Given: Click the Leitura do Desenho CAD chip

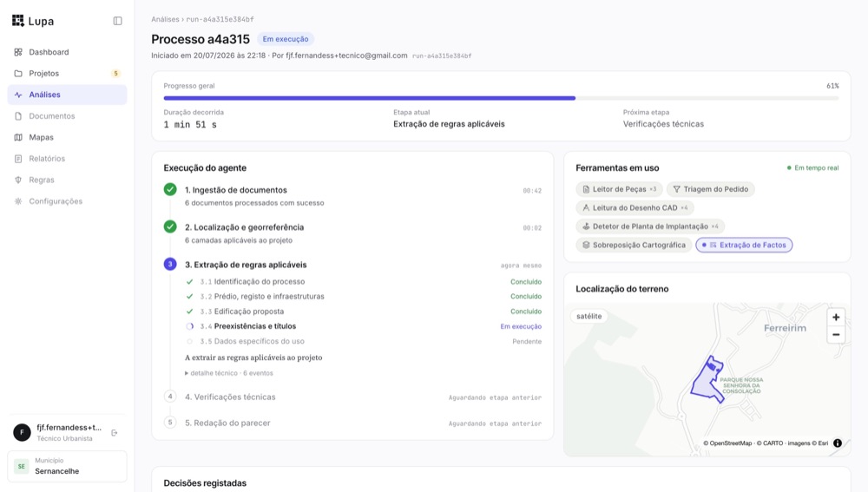Looking at the screenshot, I should [635, 208].
